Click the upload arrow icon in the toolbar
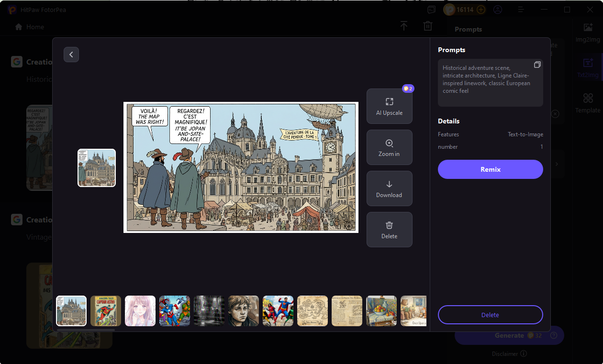603x364 pixels. pyautogui.click(x=404, y=26)
